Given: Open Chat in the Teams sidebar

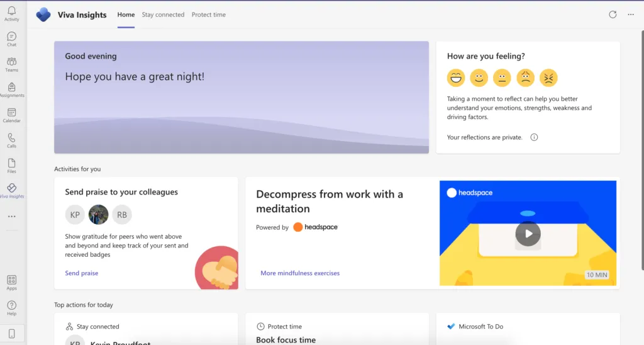Looking at the screenshot, I should [11, 39].
